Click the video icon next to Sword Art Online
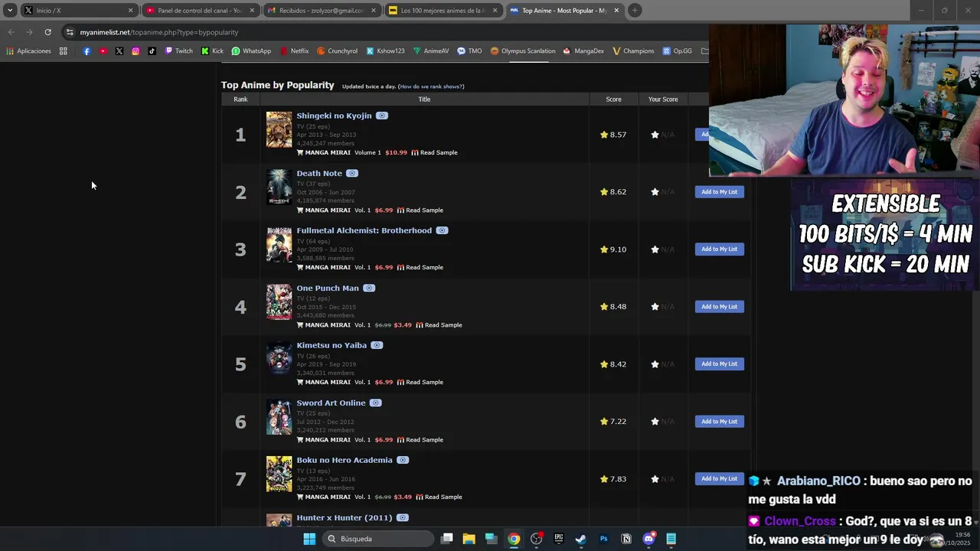980x551 pixels. click(x=375, y=403)
